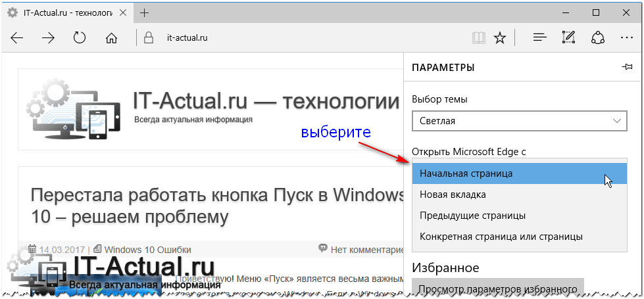Make a web note pen icon
The height and width of the screenshot is (299, 644).
(569, 38)
